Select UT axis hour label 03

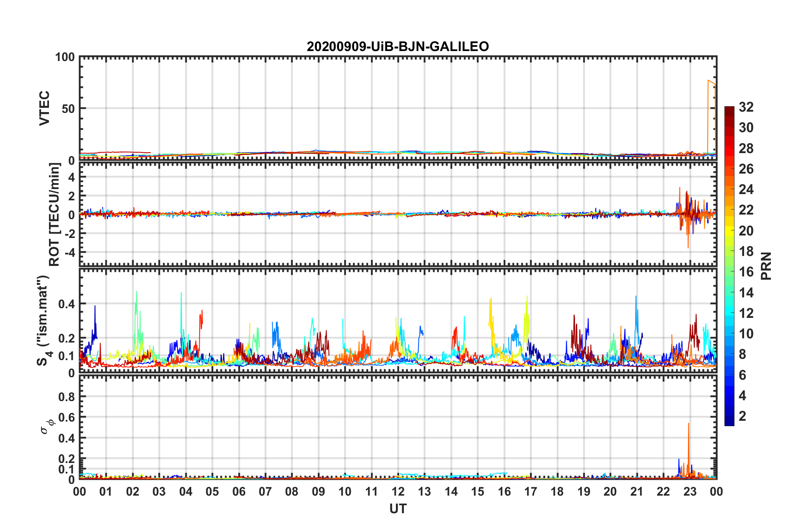(159, 491)
